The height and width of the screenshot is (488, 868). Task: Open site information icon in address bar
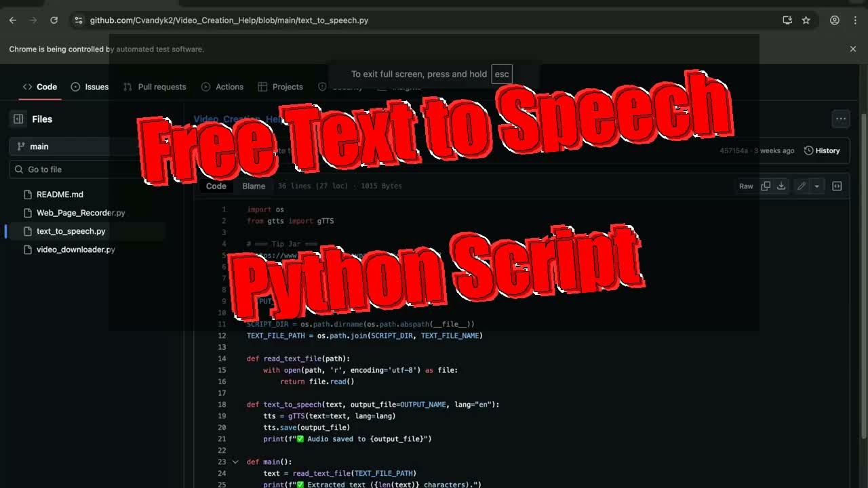click(x=78, y=20)
